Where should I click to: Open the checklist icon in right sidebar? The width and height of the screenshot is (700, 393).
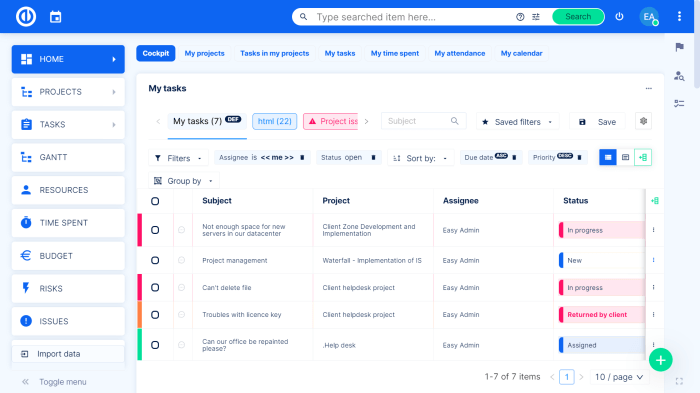[x=679, y=104]
